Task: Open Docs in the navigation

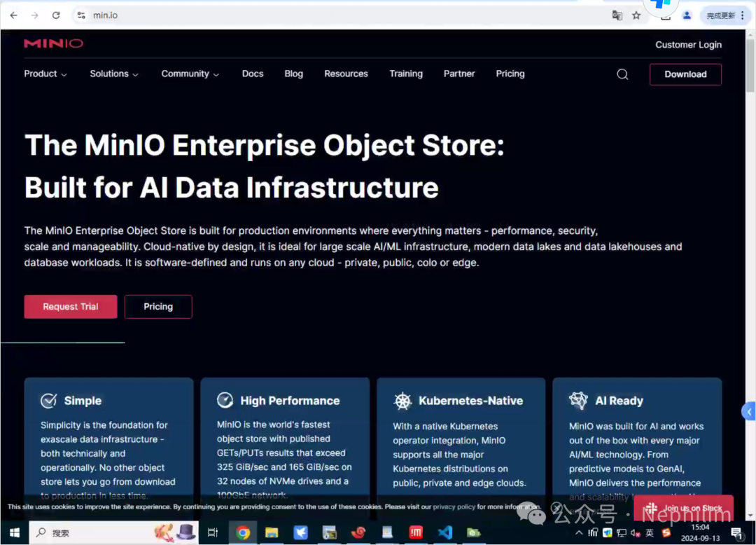Action: tap(253, 74)
